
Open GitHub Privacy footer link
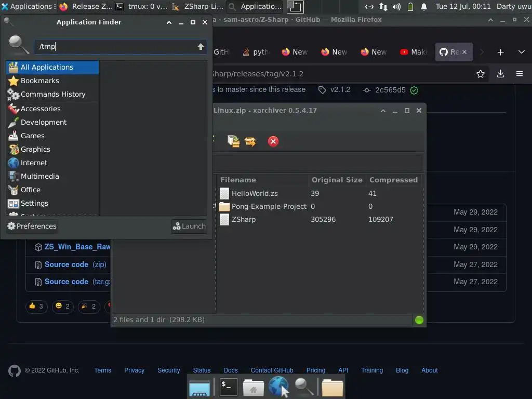pyautogui.click(x=135, y=370)
